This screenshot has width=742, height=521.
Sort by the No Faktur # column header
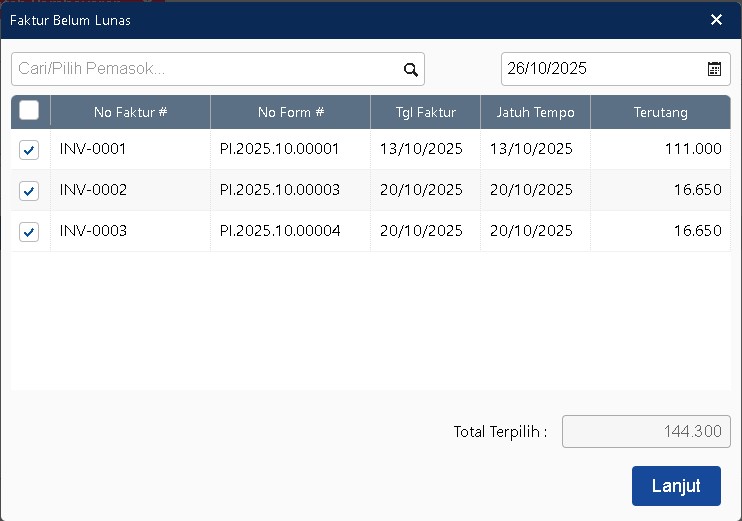(x=130, y=112)
